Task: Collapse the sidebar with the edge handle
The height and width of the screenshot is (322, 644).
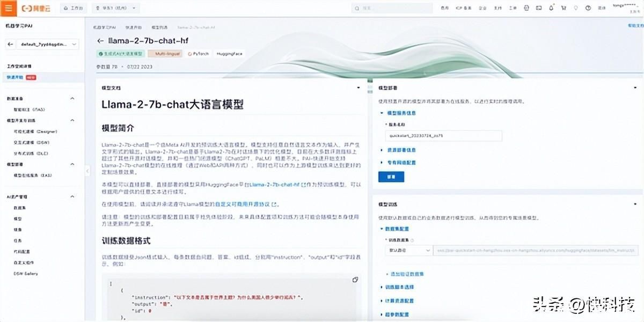Action: click(87, 171)
